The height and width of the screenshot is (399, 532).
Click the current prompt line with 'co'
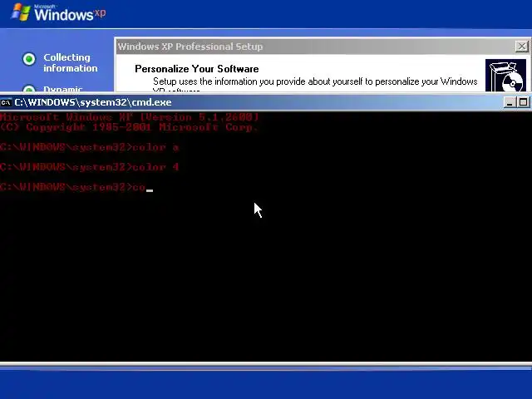tap(76, 187)
